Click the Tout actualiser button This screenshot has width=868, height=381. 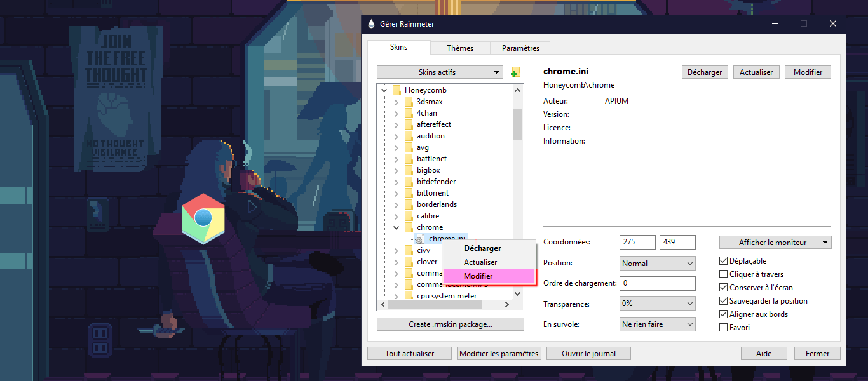[410, 354]
